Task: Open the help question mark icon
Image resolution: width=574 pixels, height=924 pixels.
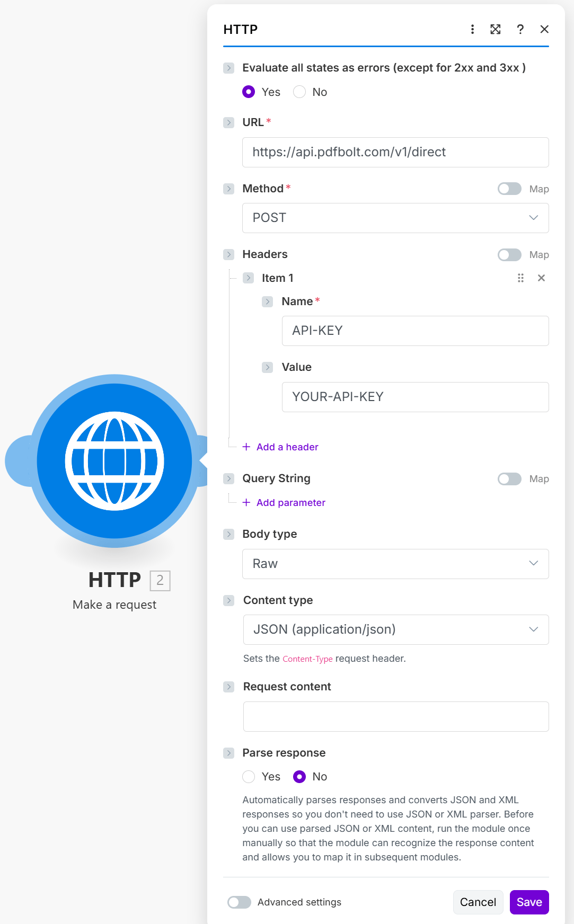Action: pos(520,29)
